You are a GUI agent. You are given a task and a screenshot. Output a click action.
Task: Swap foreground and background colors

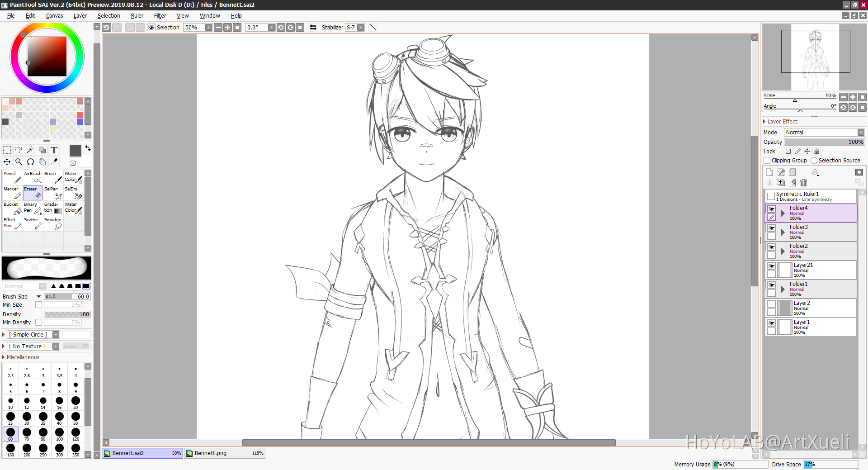(x=88, y=148)
